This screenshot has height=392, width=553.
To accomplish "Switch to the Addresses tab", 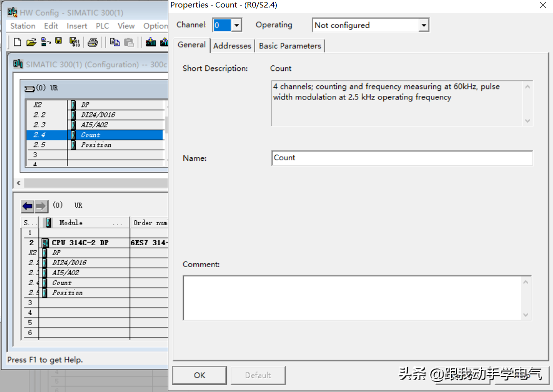I will 232,46.
